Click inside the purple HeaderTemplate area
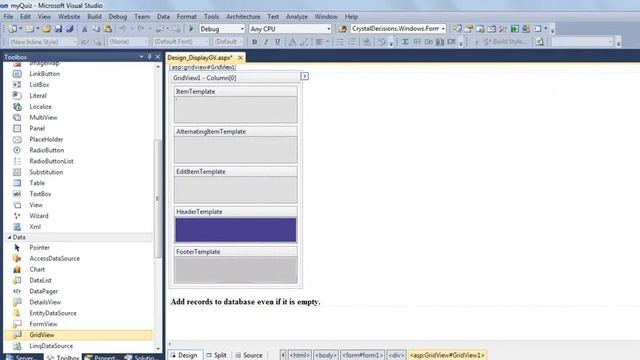640x360 pixels. pos(236,230)
